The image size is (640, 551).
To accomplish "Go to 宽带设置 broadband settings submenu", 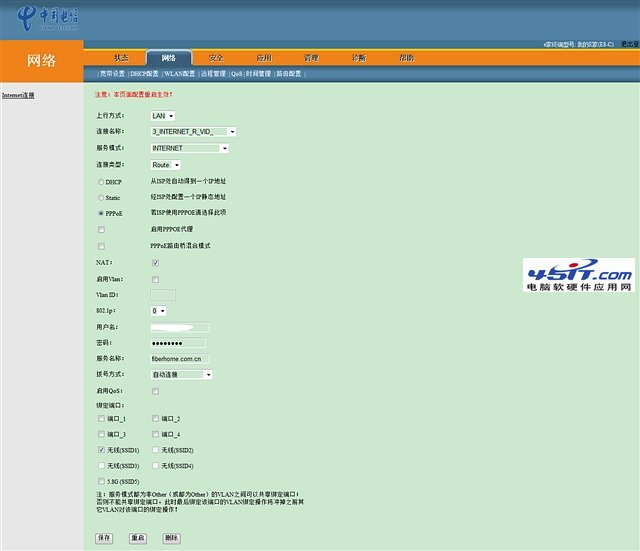I will [x=112, y=74].
